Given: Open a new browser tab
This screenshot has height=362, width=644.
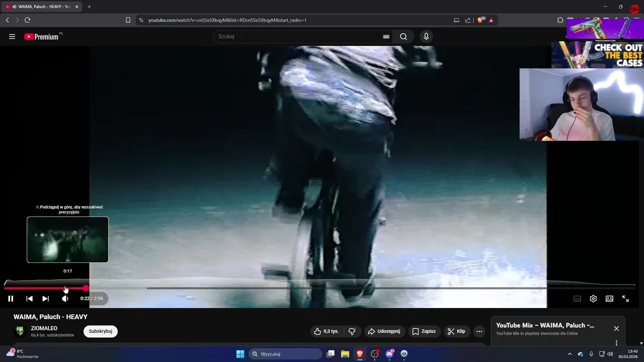Looking at the screenshot, I should click(89, 7).
